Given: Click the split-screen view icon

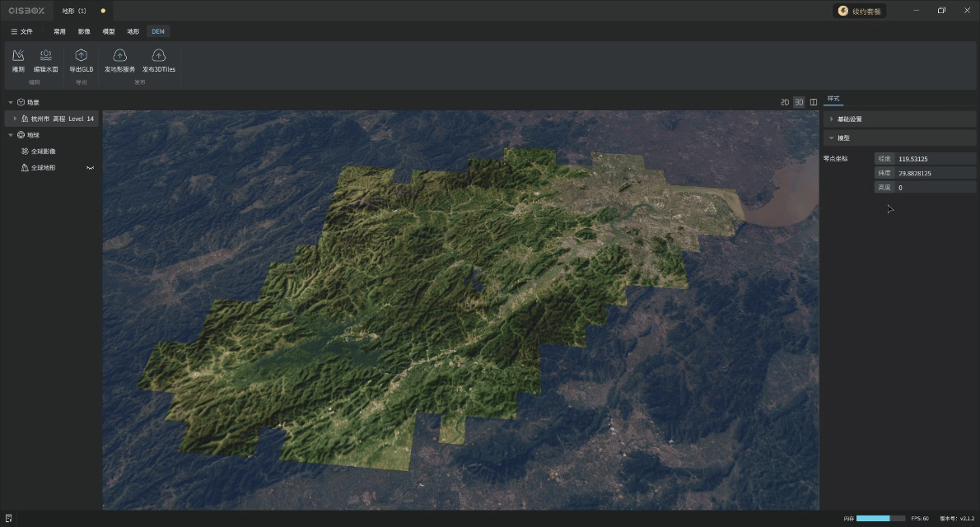Looking at the screenshot, I should point(814,102).
